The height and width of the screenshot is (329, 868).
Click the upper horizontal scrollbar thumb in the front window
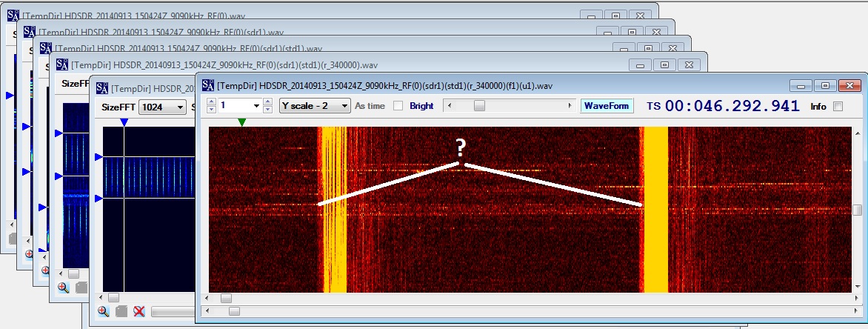click(226, 298)
